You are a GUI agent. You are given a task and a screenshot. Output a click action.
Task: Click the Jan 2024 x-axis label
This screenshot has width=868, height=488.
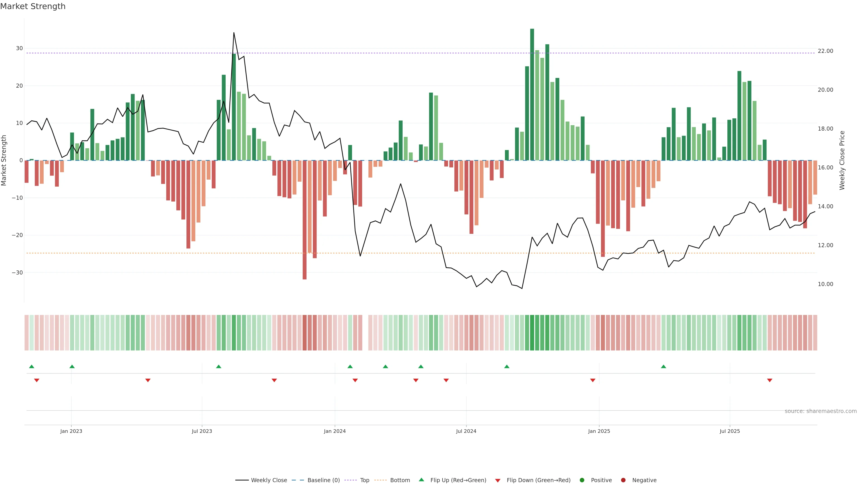335,431
